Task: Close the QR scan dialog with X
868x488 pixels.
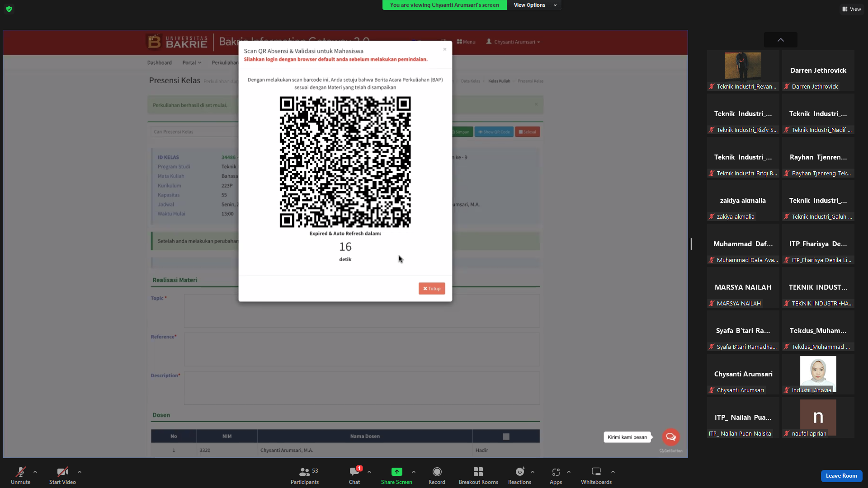Action: click(445, 49)
